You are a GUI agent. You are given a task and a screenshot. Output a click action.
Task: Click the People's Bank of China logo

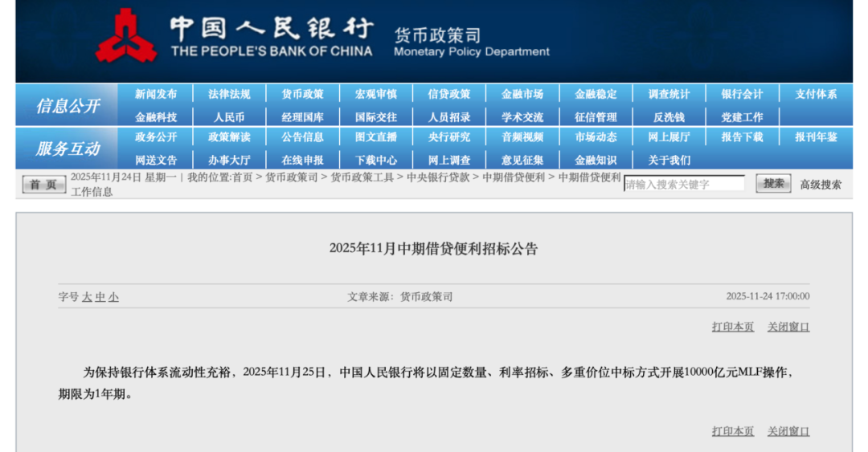coord(126,35)
